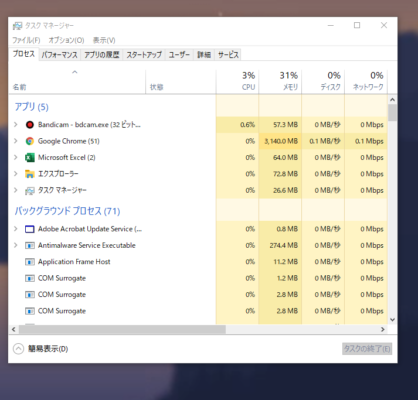Switch to the サービス tab
This screenshot has height=400, width=418.
(228, 55)
